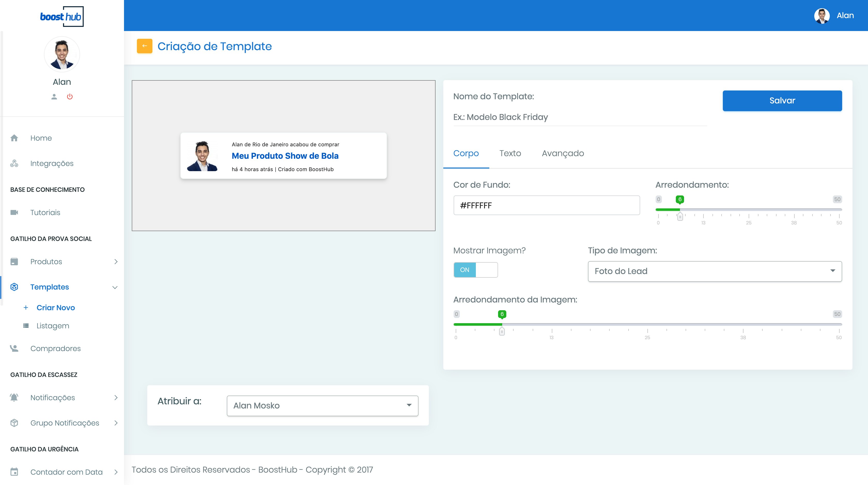Open the Listagem templates link

coord(52,326)
